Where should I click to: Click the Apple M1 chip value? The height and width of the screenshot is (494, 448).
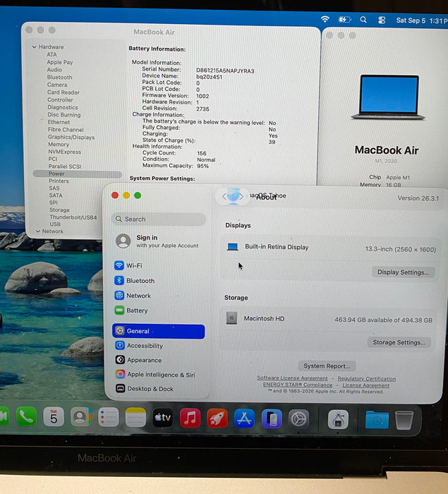click(x=398, y=177)
